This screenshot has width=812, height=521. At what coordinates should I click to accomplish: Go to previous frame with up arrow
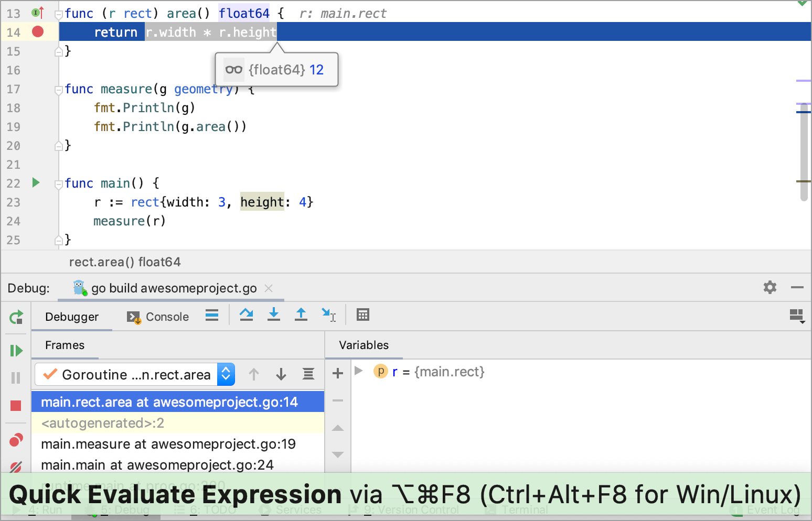click(254, 374)
